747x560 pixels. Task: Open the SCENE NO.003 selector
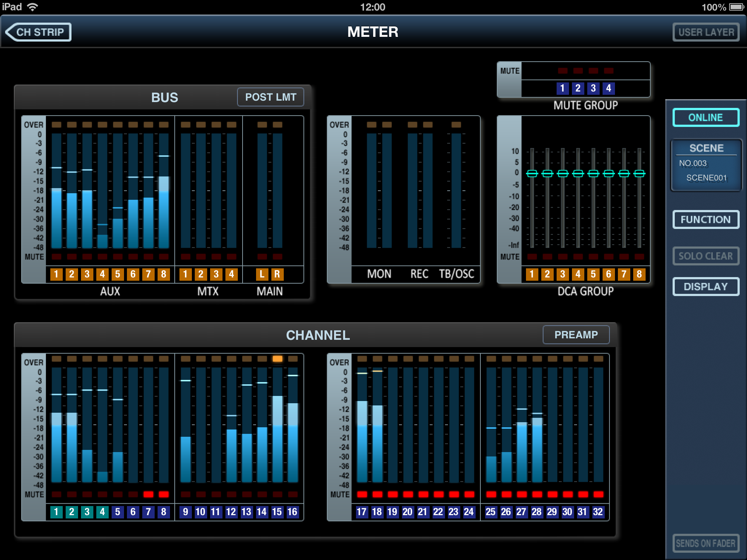706,165
